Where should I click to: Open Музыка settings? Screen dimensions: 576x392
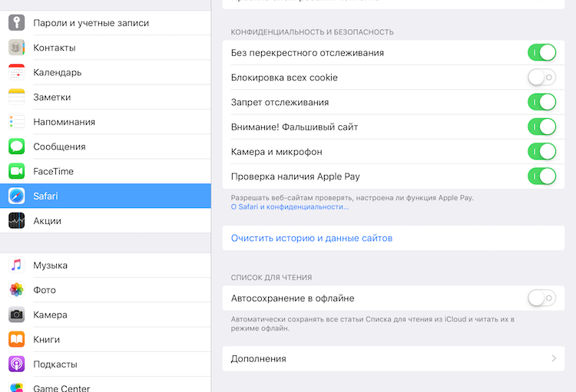[105, 265]
